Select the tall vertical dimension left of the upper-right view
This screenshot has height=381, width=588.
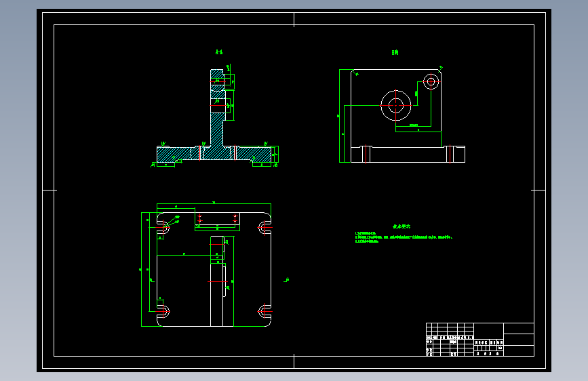coord(339,116)
